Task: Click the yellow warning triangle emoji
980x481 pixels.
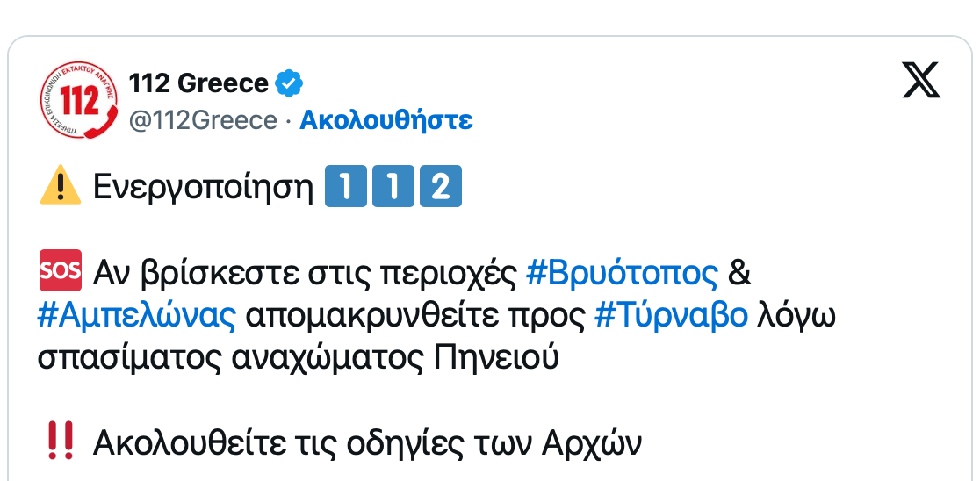Action: click(61, 188)
